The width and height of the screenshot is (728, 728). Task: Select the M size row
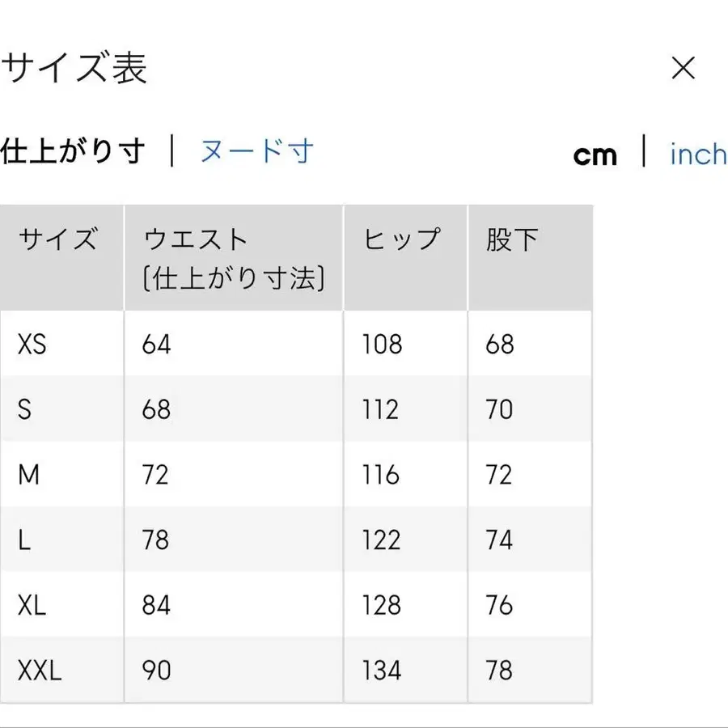coord(28,475)
